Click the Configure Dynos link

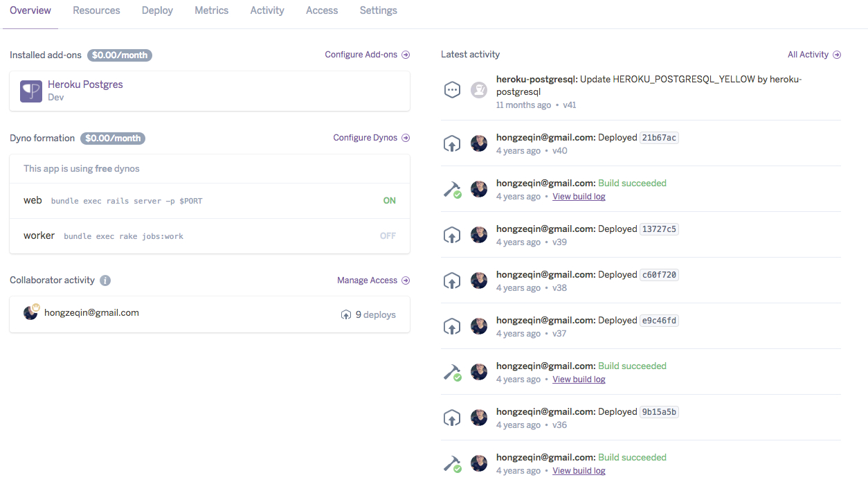[x=372, y=138]
